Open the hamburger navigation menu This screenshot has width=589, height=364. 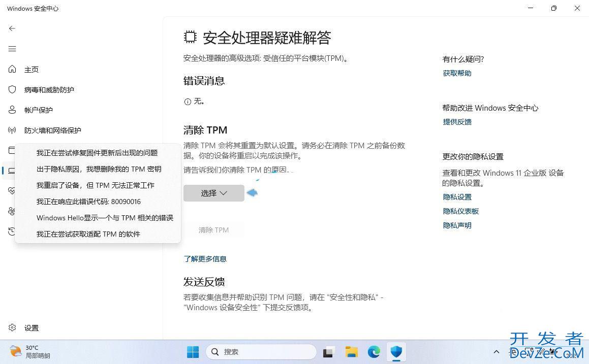tap(12, 49)
